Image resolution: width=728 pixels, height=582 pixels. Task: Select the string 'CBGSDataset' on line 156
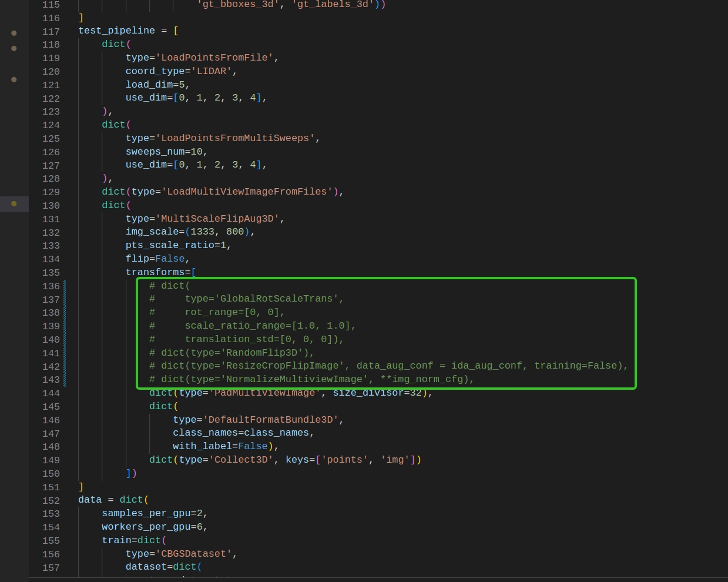pyautogui.click(x=194, y=554)
